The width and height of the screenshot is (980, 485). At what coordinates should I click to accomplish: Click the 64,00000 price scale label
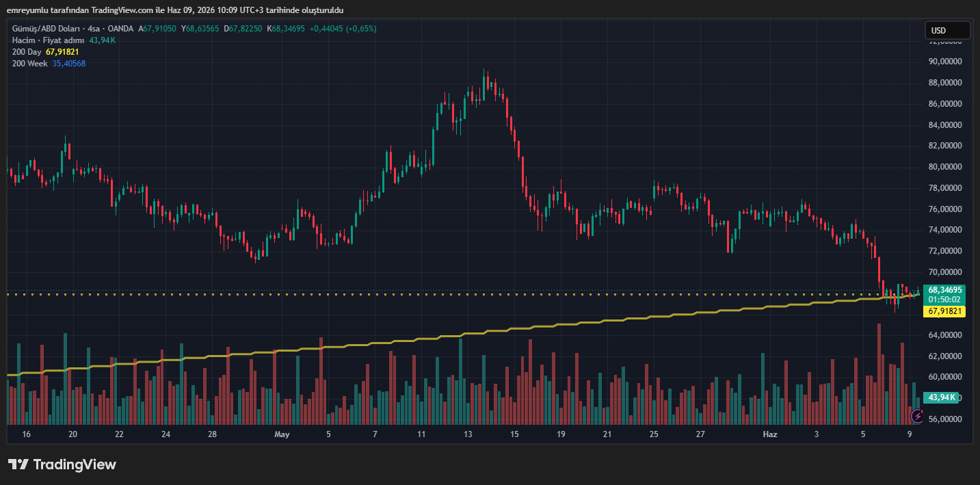945,335
